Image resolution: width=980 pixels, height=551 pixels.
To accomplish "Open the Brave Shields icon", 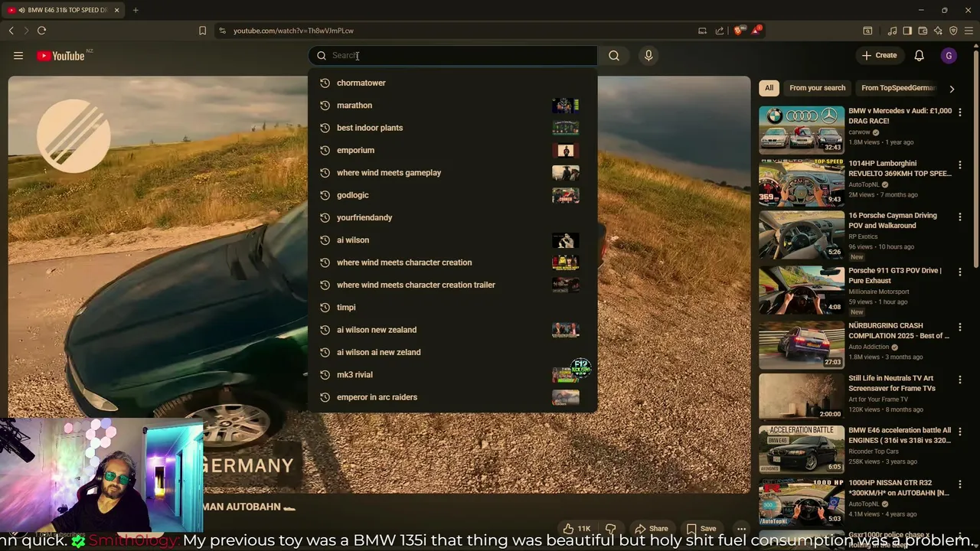I will 738,31.
